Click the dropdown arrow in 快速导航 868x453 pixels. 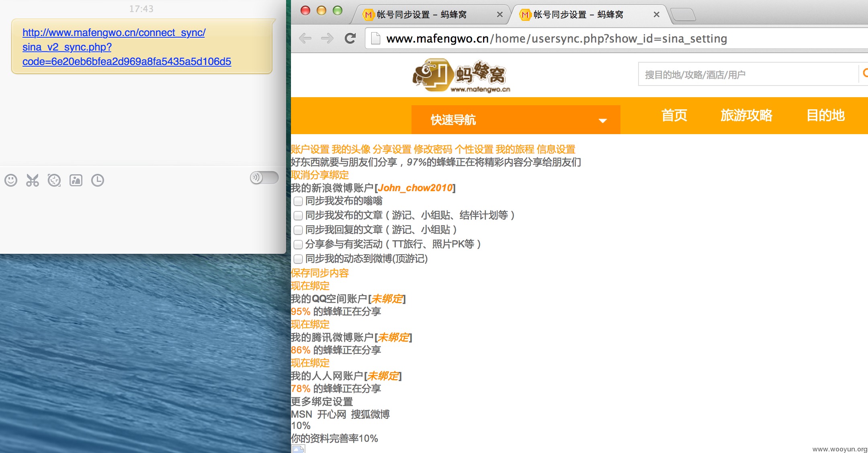pos(602,120)
